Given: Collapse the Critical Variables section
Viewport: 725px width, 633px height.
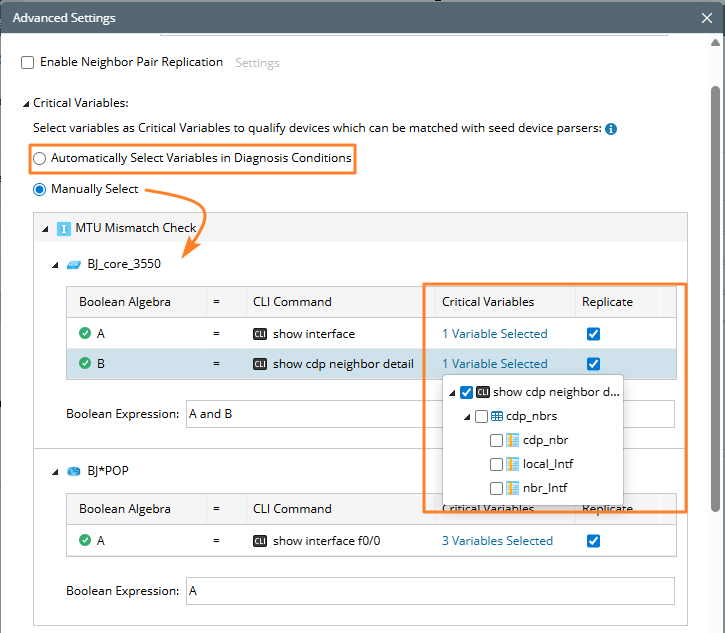Looking at the screenshot, I should tap(26, 103).
